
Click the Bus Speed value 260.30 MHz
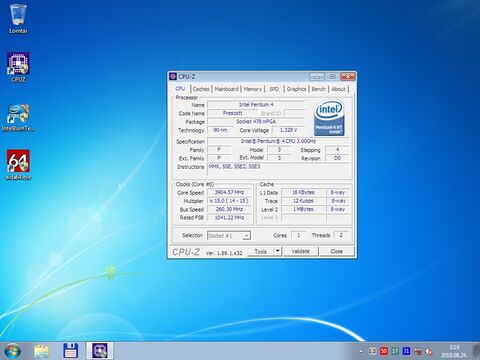point(229,209)
